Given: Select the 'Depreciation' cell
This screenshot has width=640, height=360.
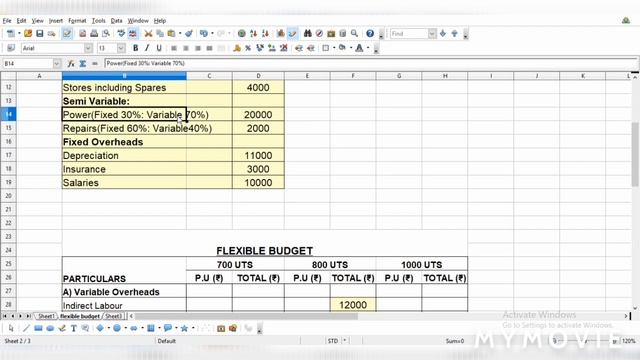Looking at the screenshot, I should pos(124,156).
